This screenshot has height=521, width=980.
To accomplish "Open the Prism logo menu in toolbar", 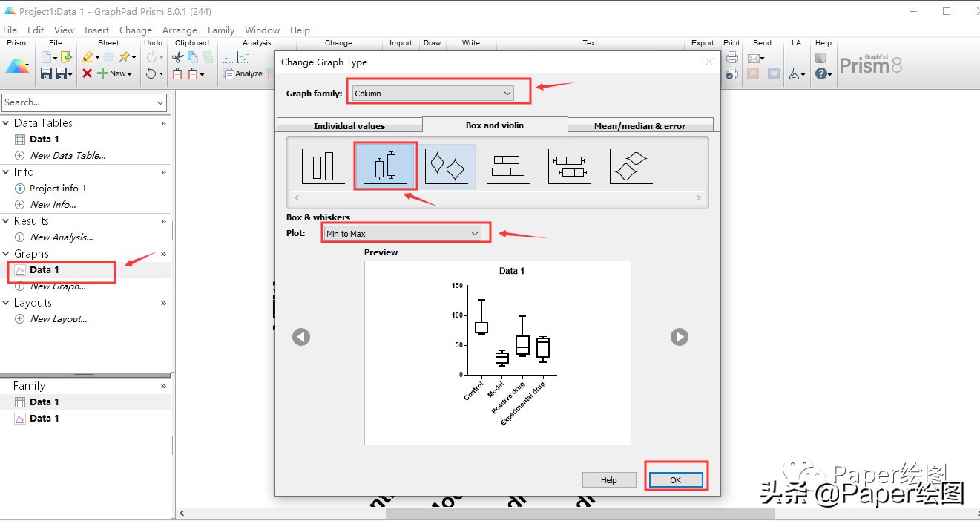I will click(x=17, y=66).
